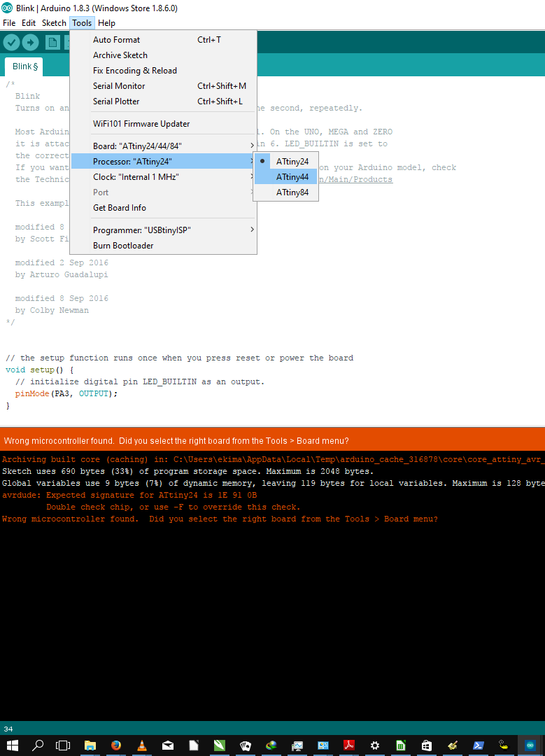Open the Sketch menu
The width and height of the screenshot is (545, 756).
[x=54, y=22]
